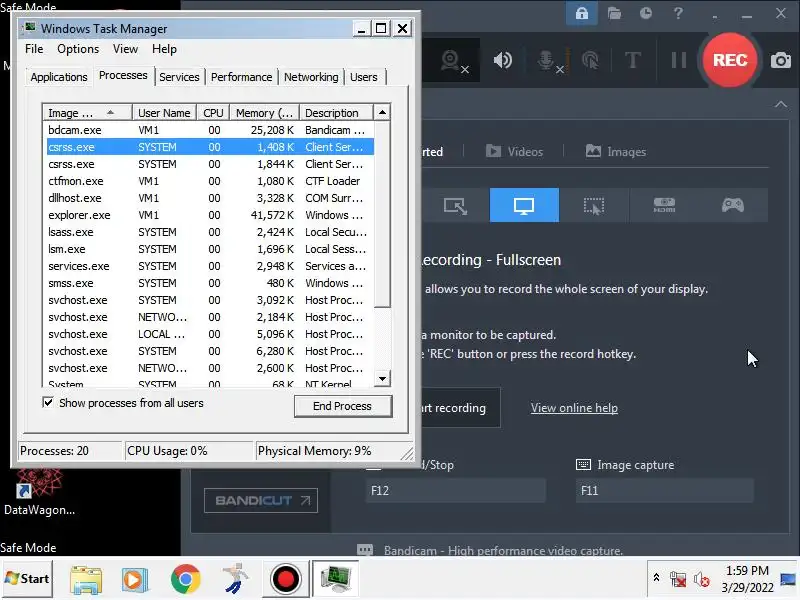Sort processes by User Name column

pyautogui.click(x=164, y=113)
